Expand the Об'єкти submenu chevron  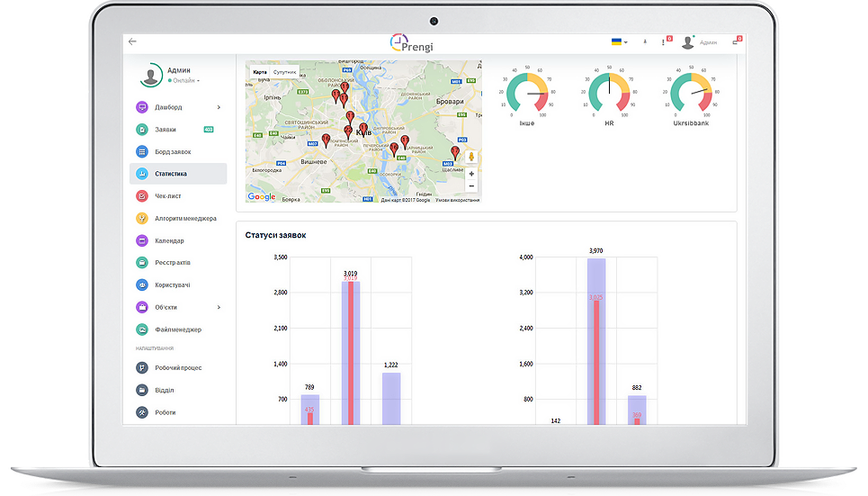click(x=219, y=307)
